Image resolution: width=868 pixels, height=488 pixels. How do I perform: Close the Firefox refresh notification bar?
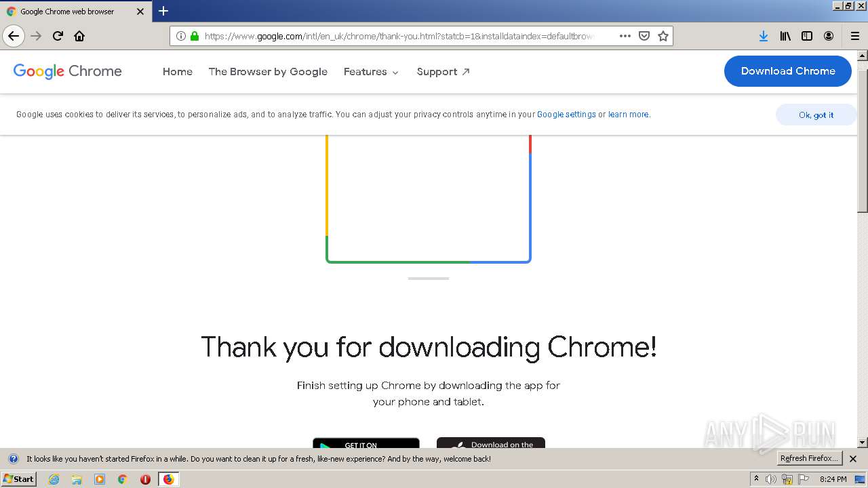tap(853, 459)
